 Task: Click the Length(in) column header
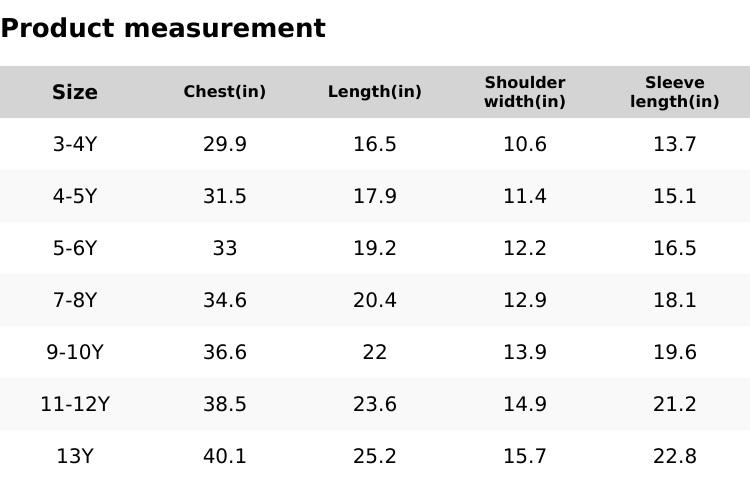coord(375,92)
